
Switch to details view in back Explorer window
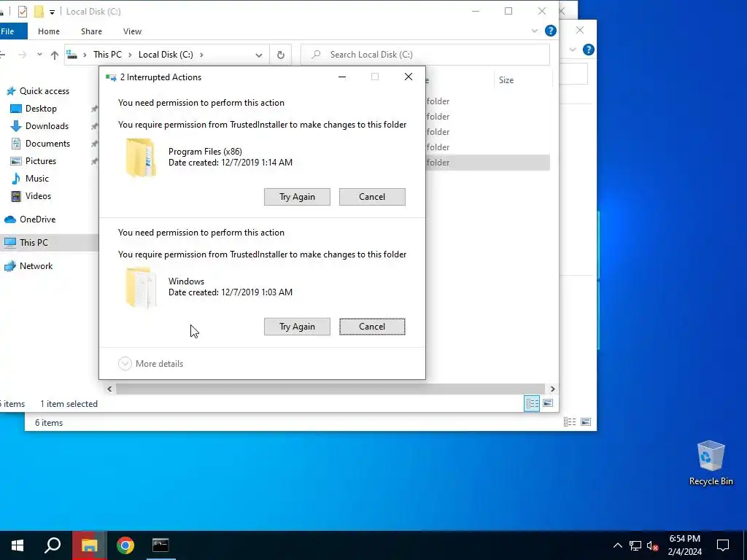tap(569, 422)
